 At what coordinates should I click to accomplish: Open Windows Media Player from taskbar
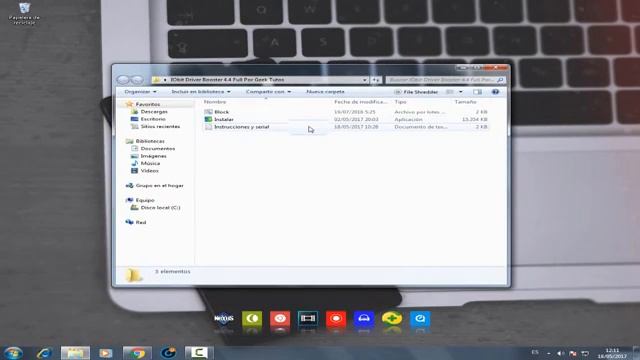[106, 353]
